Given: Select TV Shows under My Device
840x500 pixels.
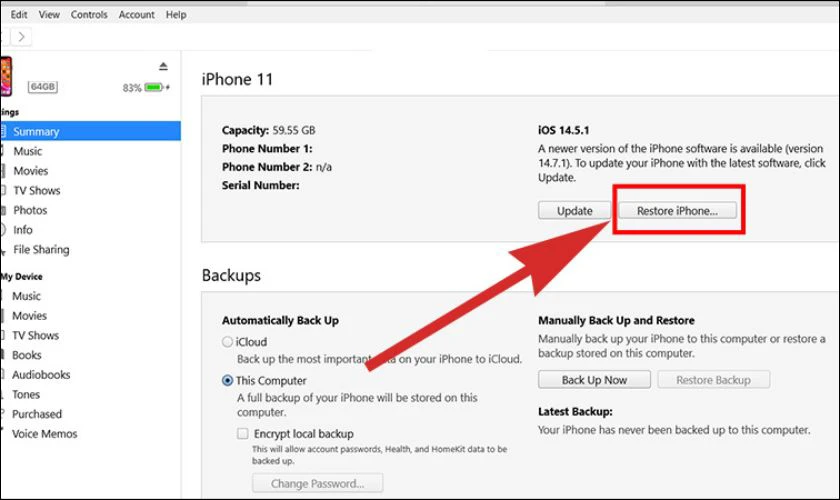Looking at the screenshot, I should [x=35, y=335].
